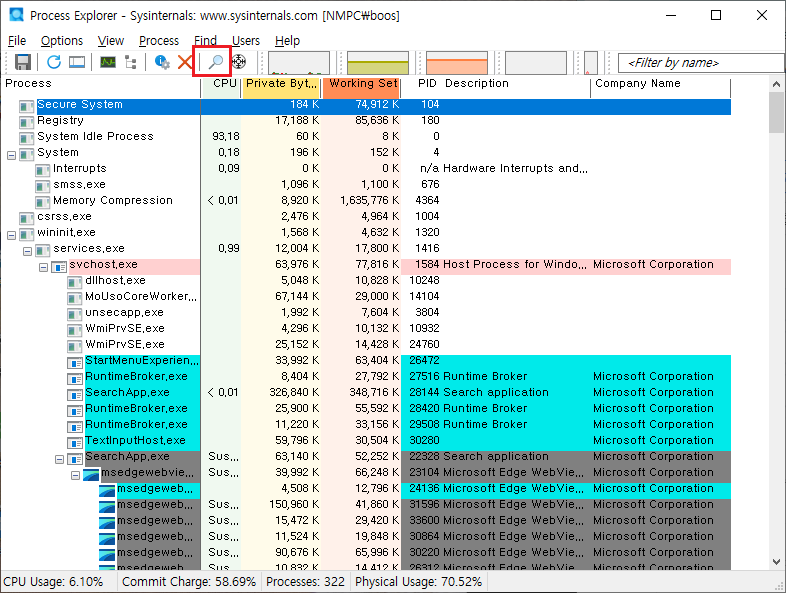Viewport: 786px width, 593px height.
Task: Click the icon beside dllhost.exe
Action: tap(75, 282)
